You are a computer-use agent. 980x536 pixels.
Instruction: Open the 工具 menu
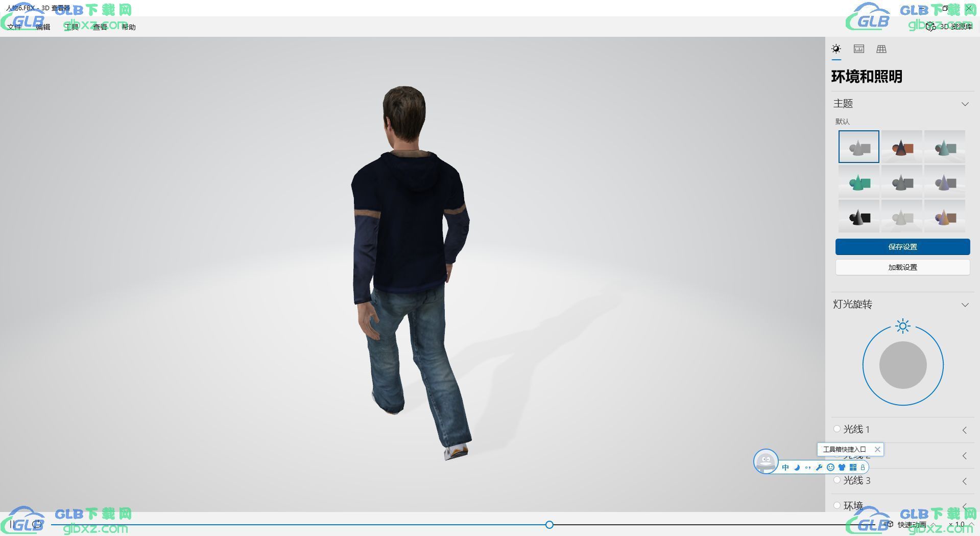click(71, 27)
